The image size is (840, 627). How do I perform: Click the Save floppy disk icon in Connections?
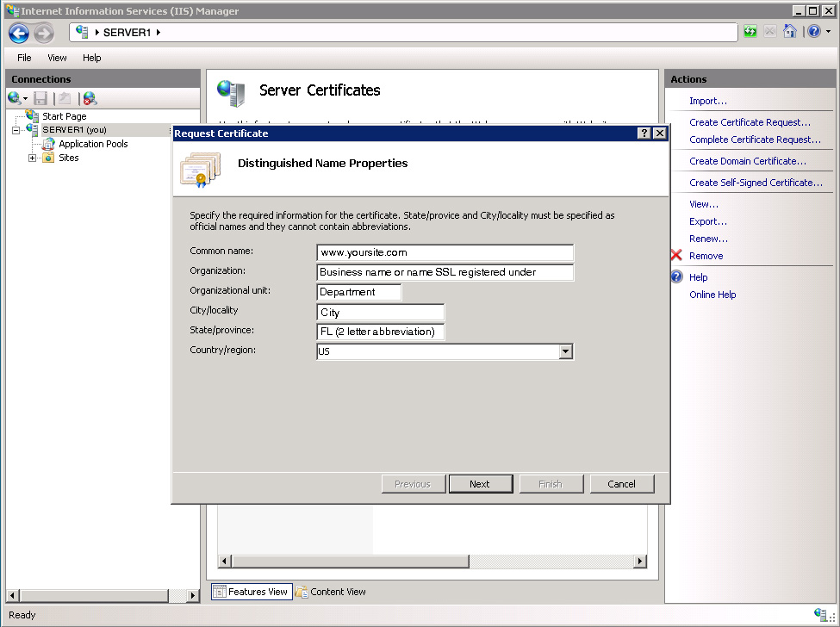pos(40,98)
